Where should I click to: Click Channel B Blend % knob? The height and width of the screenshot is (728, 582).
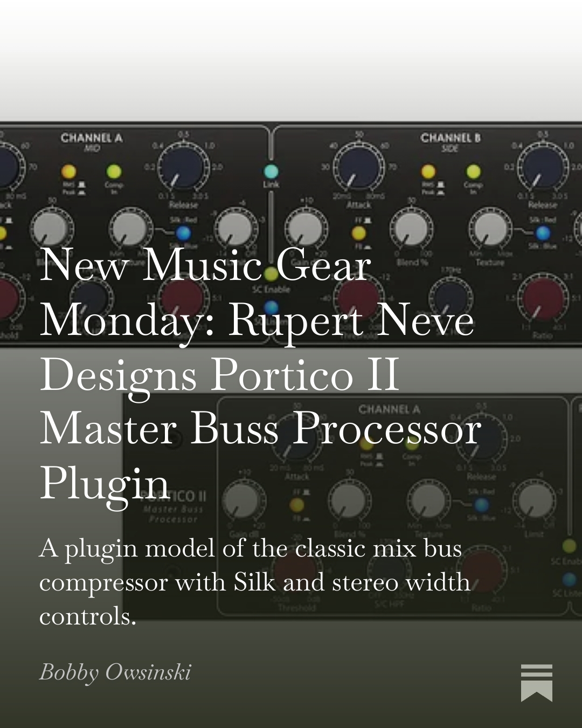point(411,229)
